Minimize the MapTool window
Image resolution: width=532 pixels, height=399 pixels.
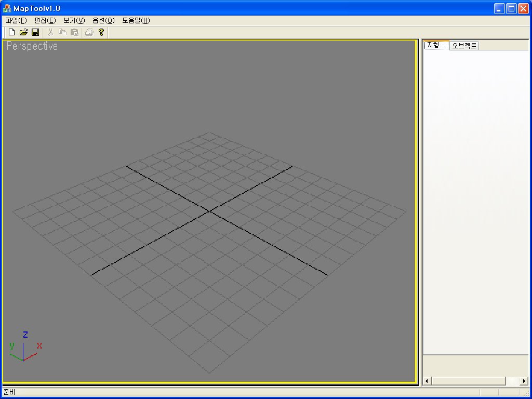pos(499,8)
